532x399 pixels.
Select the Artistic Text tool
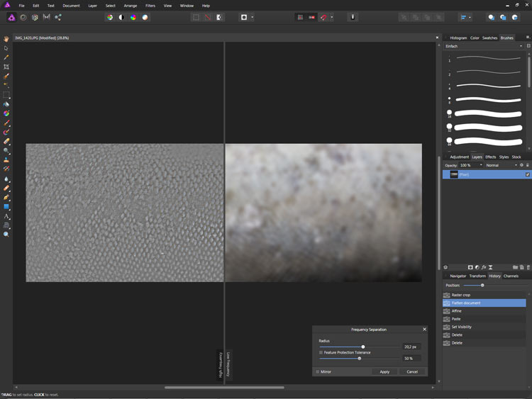(x=6, y=216)
